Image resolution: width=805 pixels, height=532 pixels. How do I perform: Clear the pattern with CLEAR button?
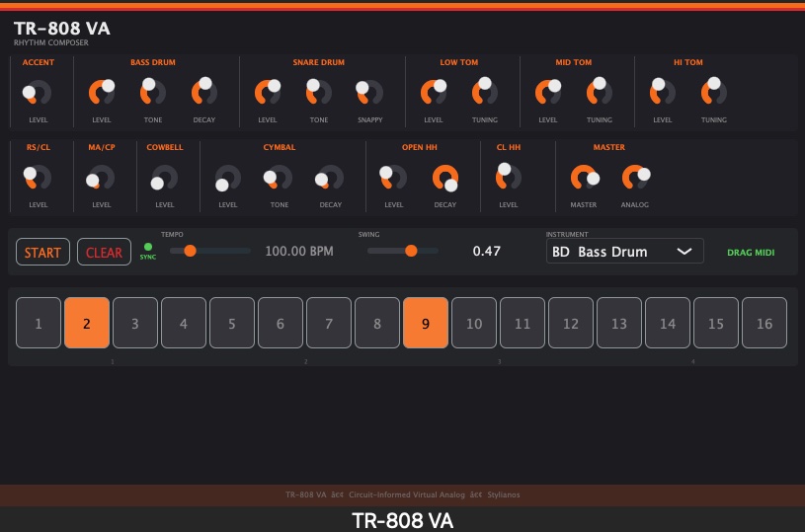click(x=105, y=252)
